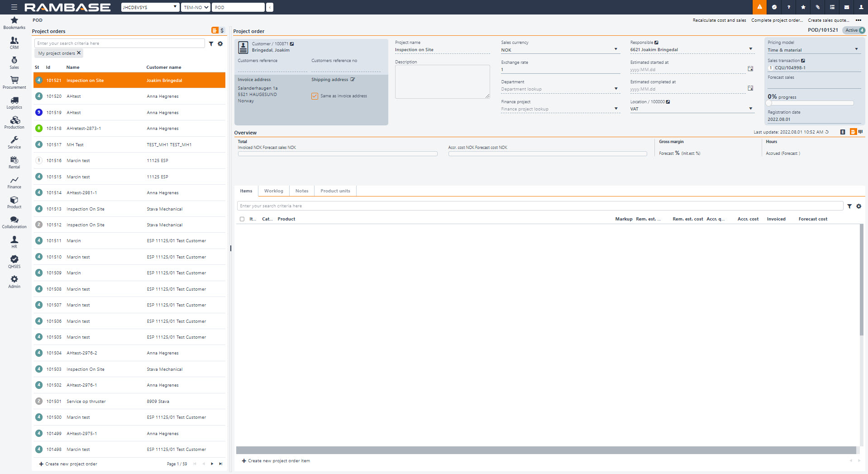Click Create new project order

click(68, 464)
